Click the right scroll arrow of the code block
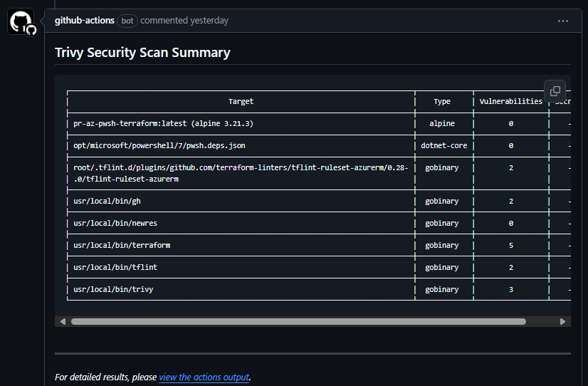The height and width of the screenshot is (386, 588). 562,321
